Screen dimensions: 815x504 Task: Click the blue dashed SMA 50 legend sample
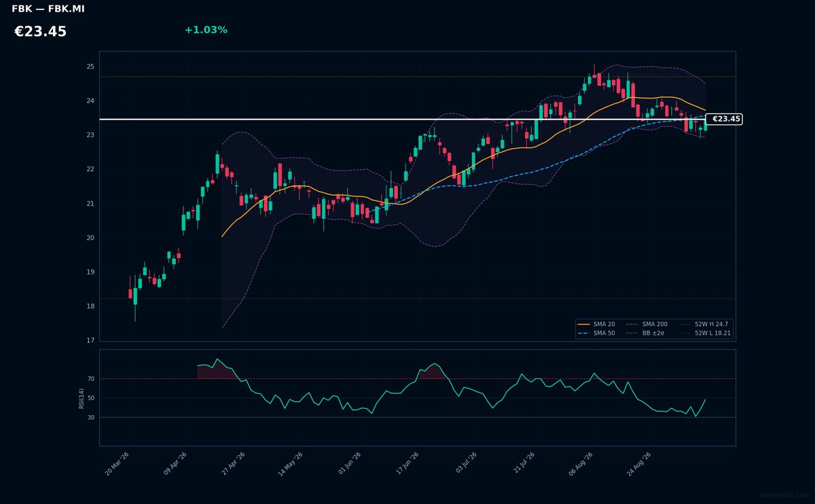pyautogui.click(x=583, y=334)
